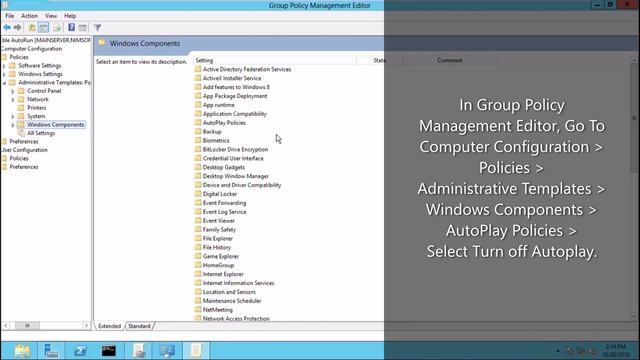Image resolution: width=640 pixels, height=360 pixels.
Task: Select User Configuration in the tree
Action: (x=25, y=150)
